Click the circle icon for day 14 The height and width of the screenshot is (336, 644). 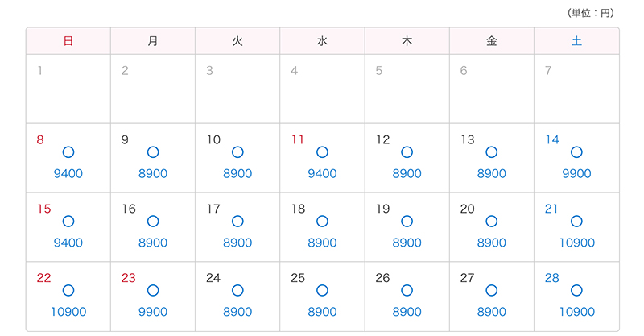click(576, 151)
